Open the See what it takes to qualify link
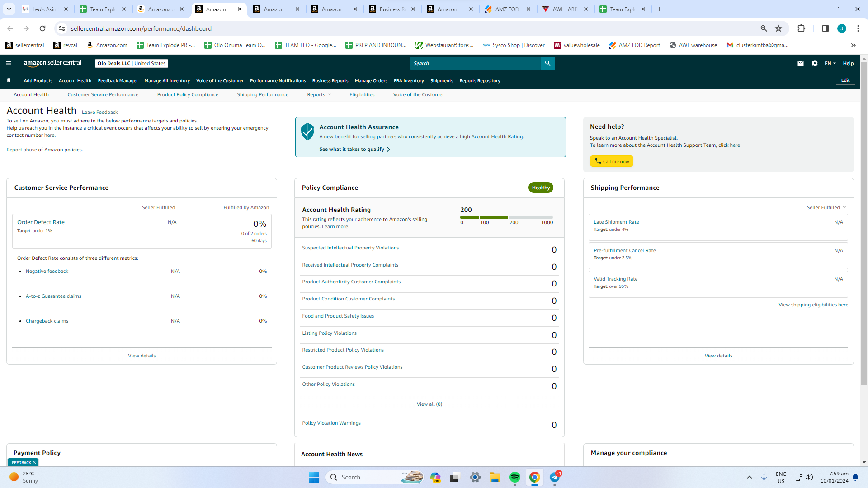 [x=354, y=149]
